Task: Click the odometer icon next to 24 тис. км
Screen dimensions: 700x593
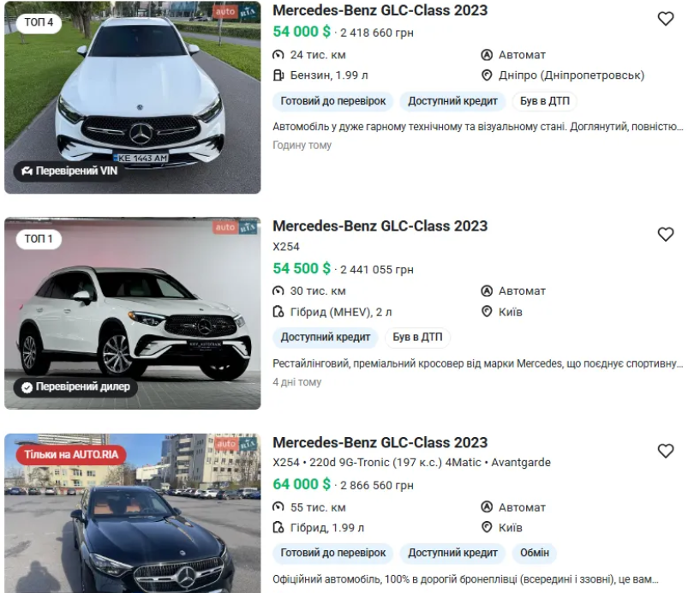Action: (278, 55)
